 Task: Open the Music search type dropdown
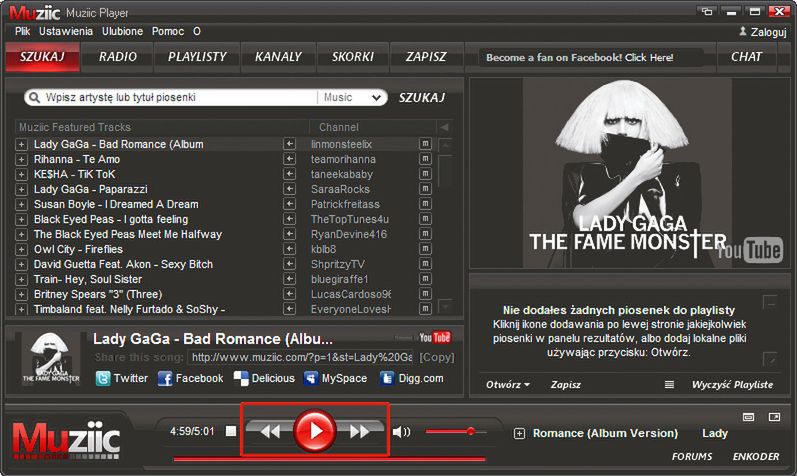point(353,98)
